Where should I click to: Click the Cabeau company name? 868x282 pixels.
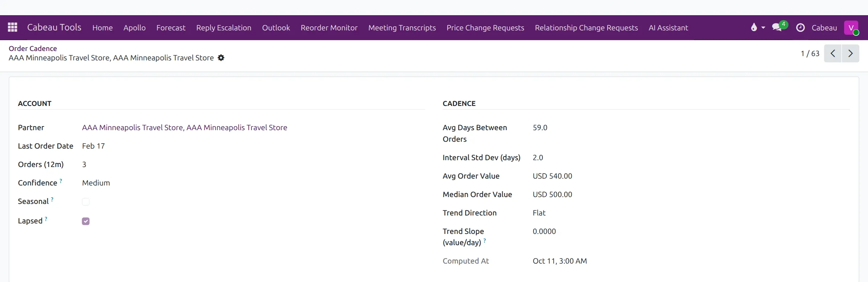click(x=824, y=27)
